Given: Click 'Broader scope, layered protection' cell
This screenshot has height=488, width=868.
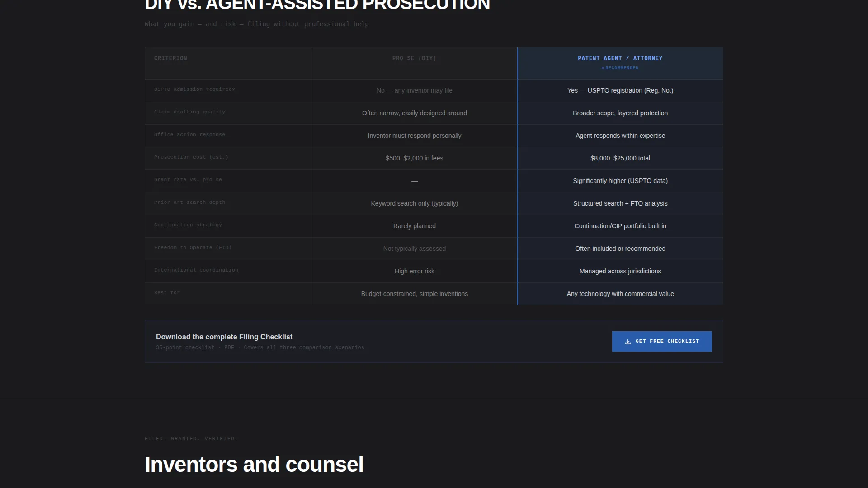Looking at the screenshot, I should [x=620, y=113].
